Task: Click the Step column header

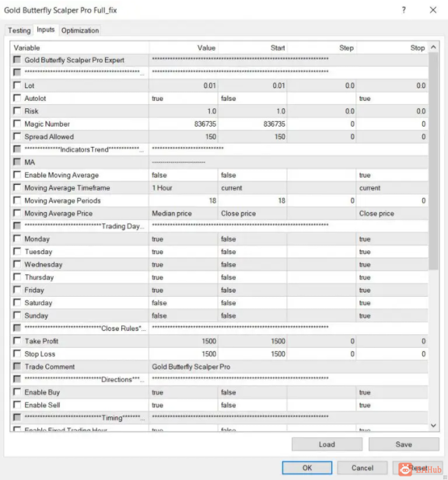Action: point(321,48)
